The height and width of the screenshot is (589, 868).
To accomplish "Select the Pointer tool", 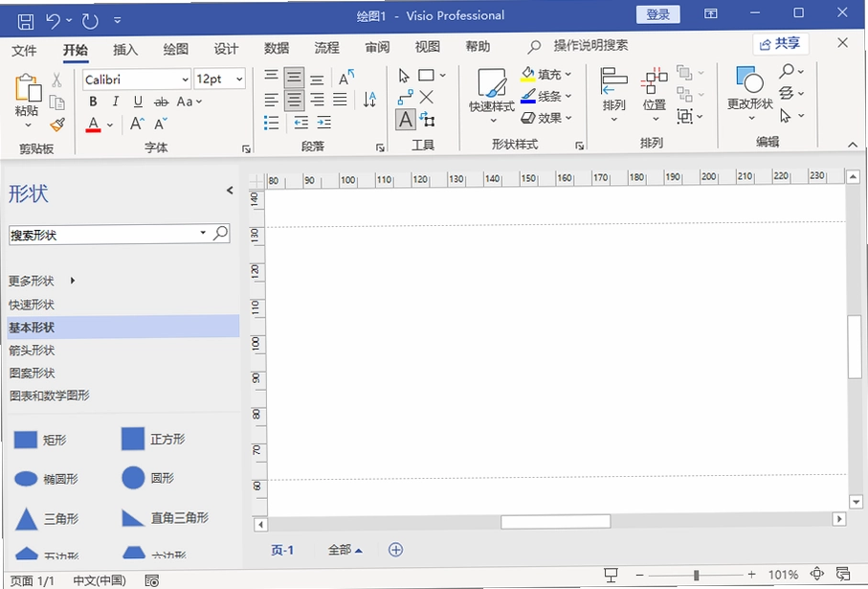I will coord(404,76).
